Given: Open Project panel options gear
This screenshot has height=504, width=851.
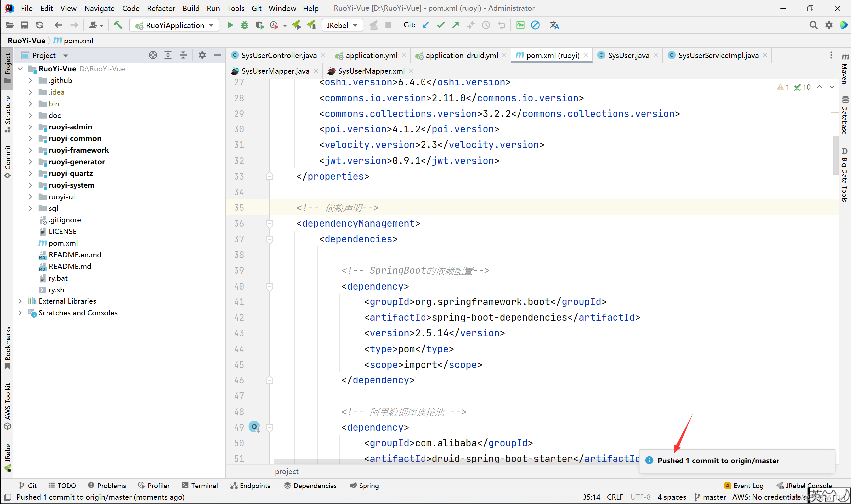Looking at the screenshot, I should click(202, 55).
